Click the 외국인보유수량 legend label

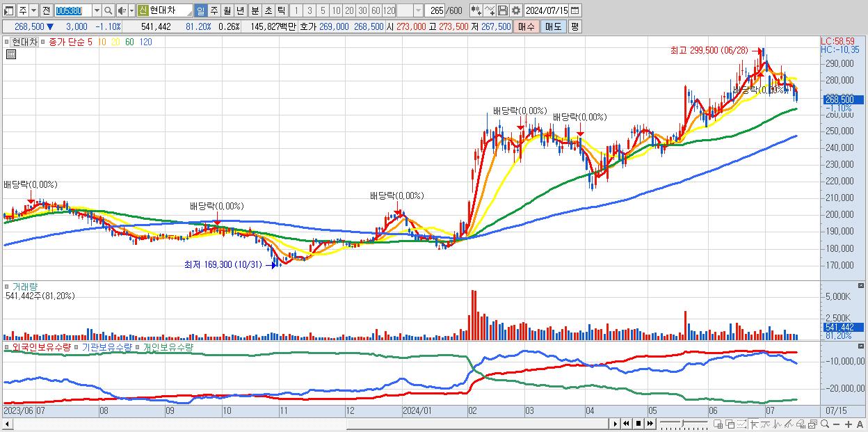(x=41, y=346)
